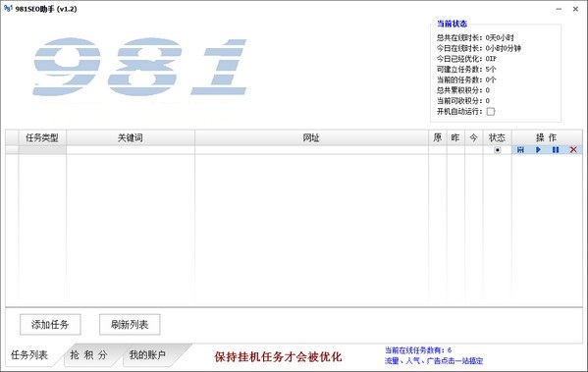Screen dimensions: 588x372
Task: Click the 关键词 column header
Action: pos(131,137)
